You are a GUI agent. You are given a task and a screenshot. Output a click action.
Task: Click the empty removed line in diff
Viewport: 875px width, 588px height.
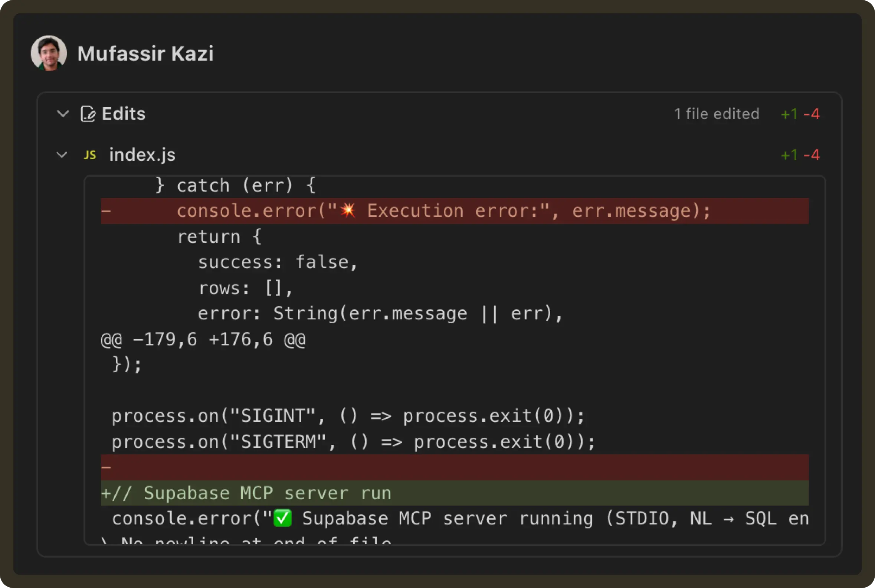coord(450,467)
